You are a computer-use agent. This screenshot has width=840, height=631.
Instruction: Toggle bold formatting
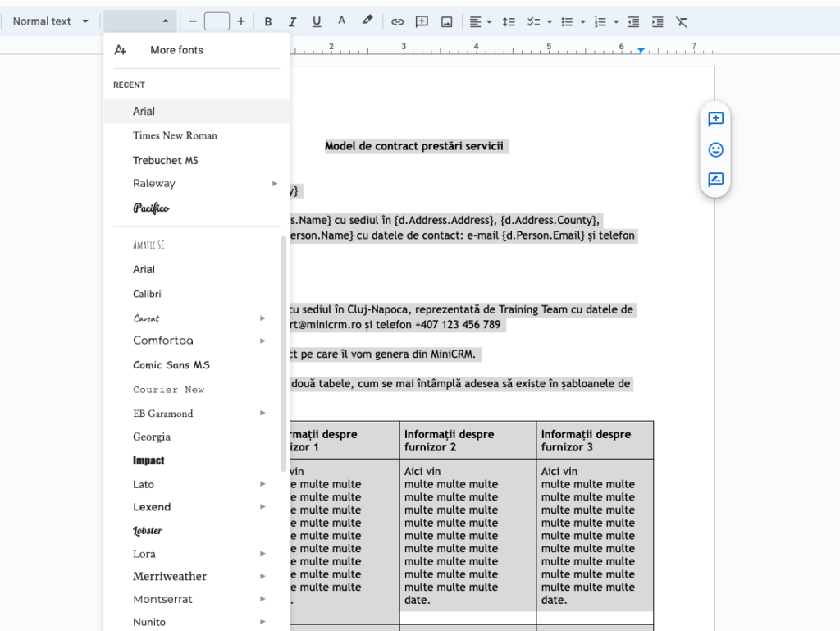click(x=268, y=22)
